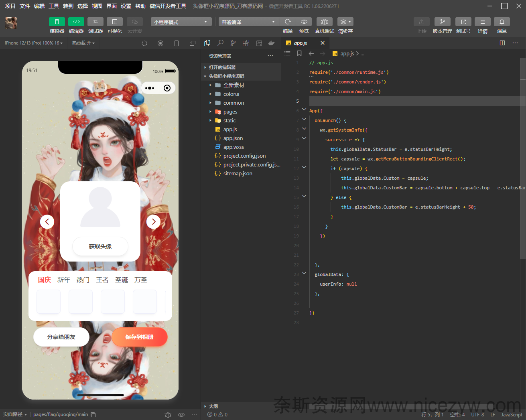
Task: Open the Messages bell
Action: 502,22
